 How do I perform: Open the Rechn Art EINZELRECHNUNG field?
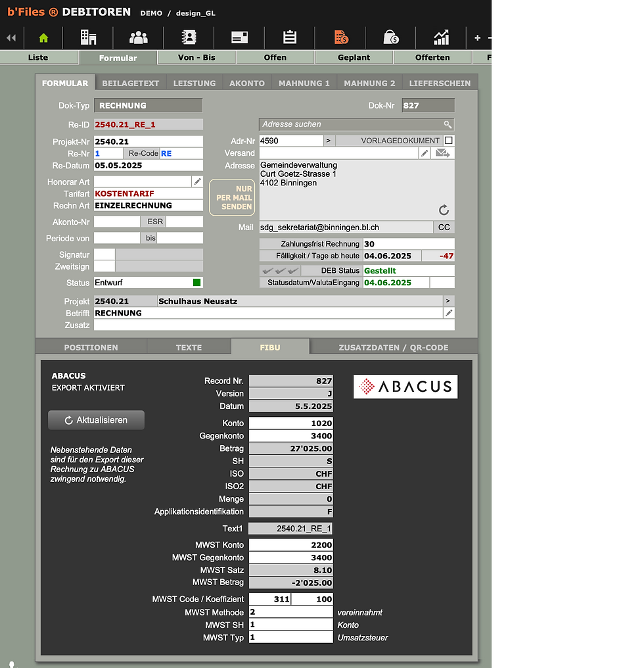pyautogui.click(x=149, y=205)
